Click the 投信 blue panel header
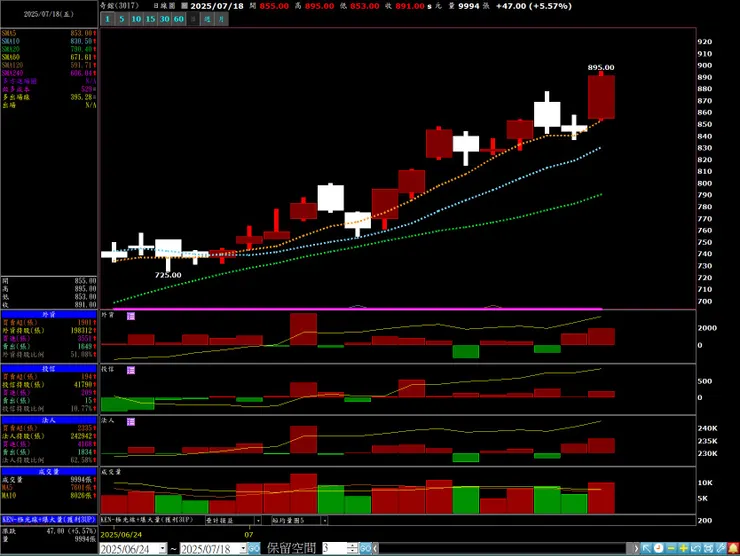 [x=49, y=369]
